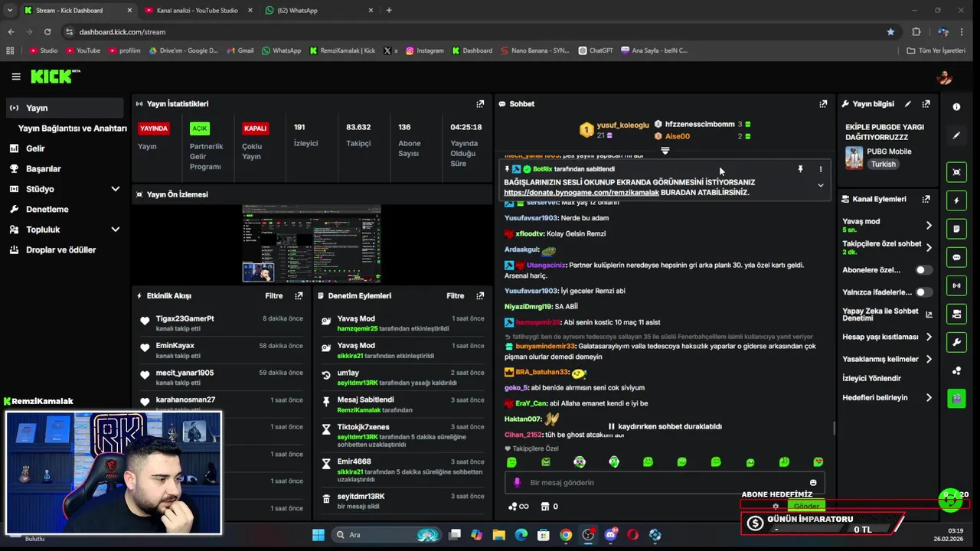The image size is (980, 551).
Task: Click the Kick logo
Action: click(x=54, y=77)
